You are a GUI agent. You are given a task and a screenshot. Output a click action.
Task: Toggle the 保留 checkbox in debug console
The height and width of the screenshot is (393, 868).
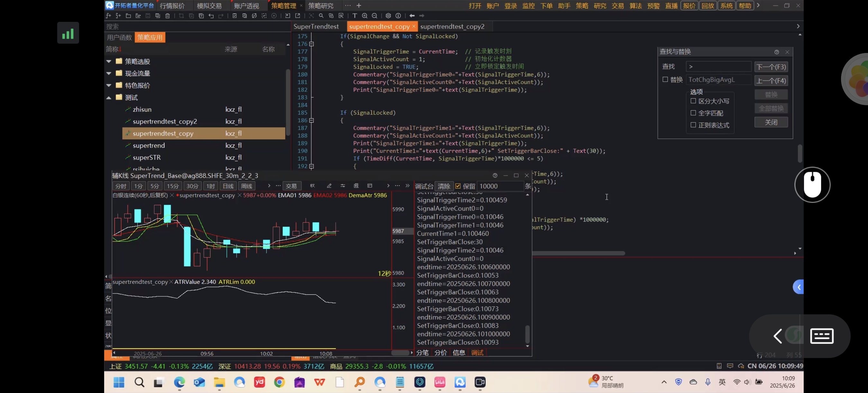pos(458,186)
